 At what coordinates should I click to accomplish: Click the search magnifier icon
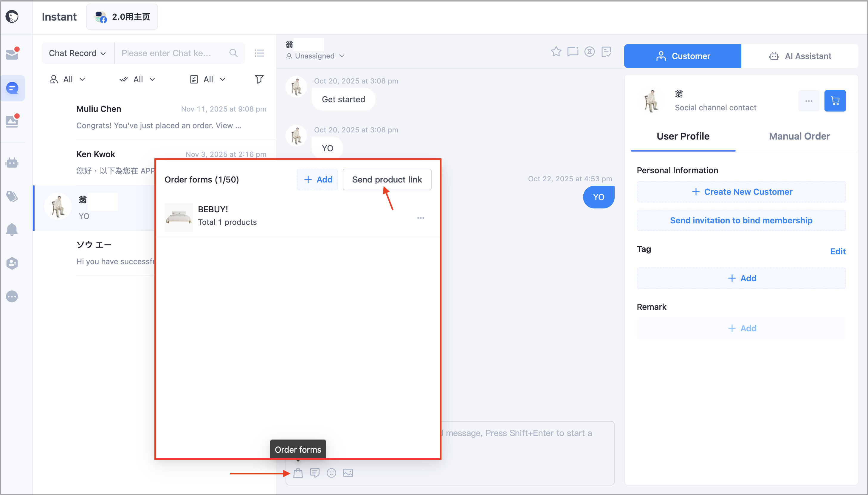(233, 53)
